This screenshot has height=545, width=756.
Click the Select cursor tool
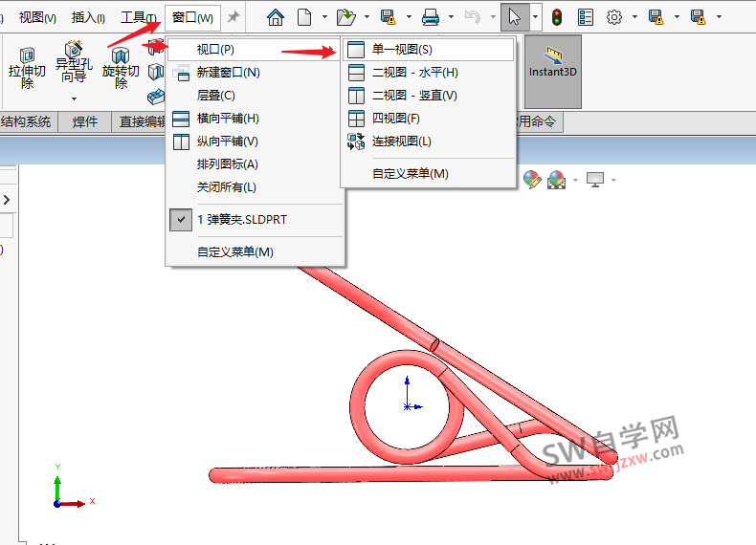pos(515,17)
